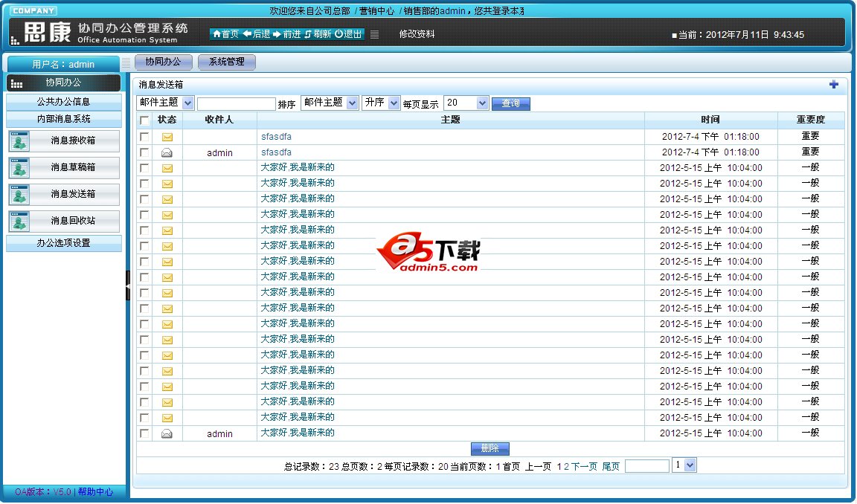The image size is (857, 504).
Task: Click the 首页 home icon in top toolbar
Action: coord(216,34)
